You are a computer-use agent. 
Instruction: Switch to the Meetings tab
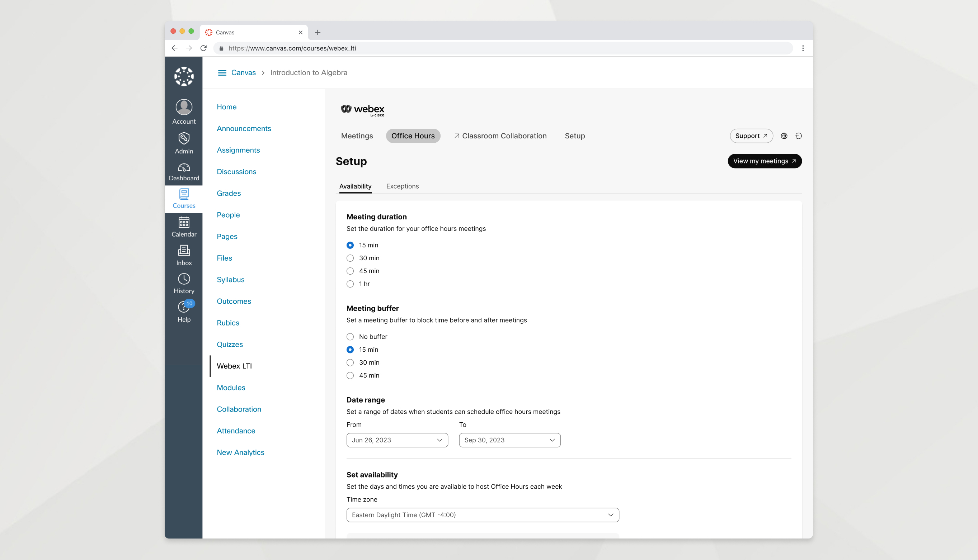(357, 136)
